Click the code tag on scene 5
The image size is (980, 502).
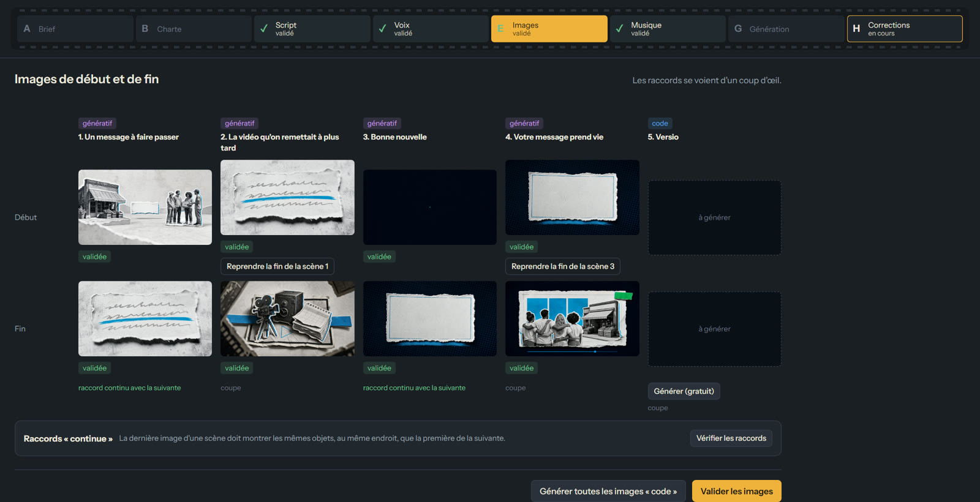[x=660, y=123]
